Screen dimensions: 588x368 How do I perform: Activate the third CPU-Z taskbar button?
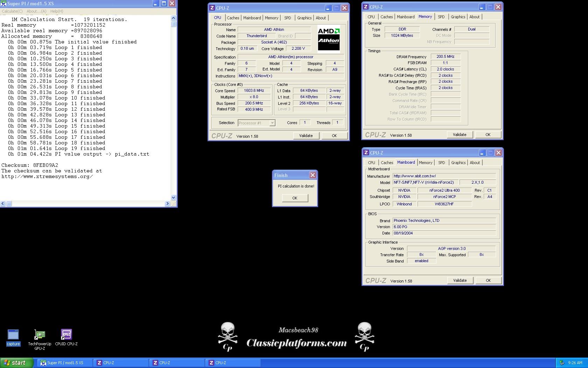(233, 363)
